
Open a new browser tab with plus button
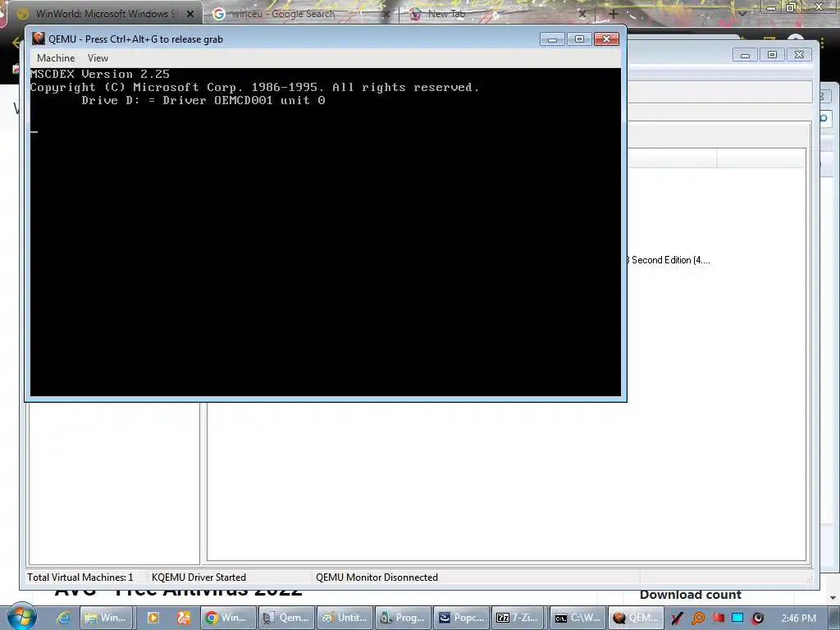[x=614, y=14]
